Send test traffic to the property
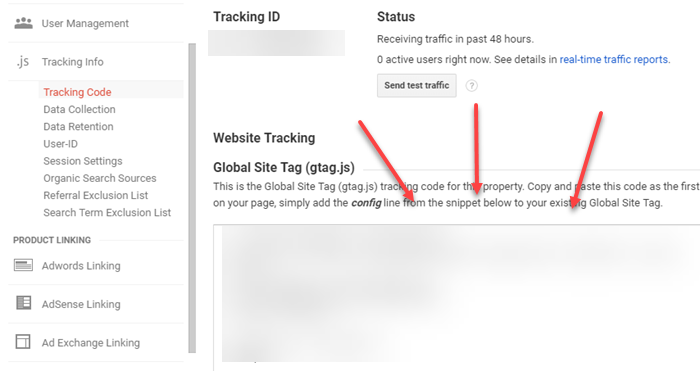This screenshot has width=700, height=371. (417, 85)
